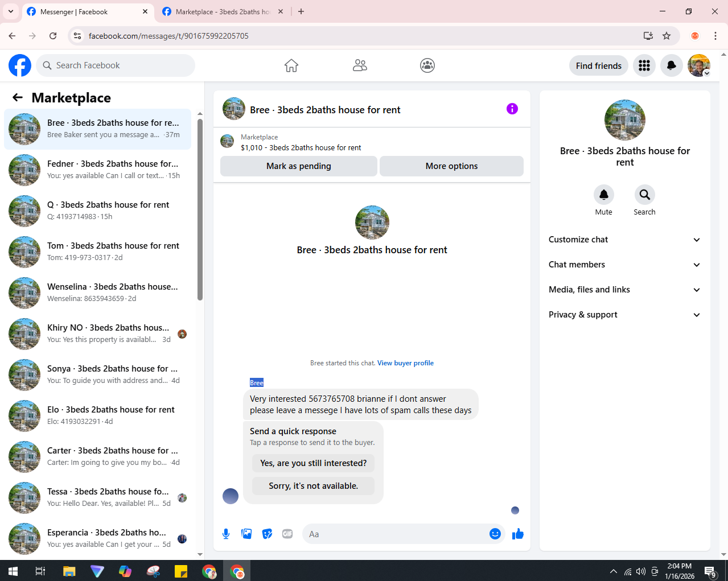Expand Customize chat section
The width and height of the screenshot is (728, 581).
[x=624, y=240]
